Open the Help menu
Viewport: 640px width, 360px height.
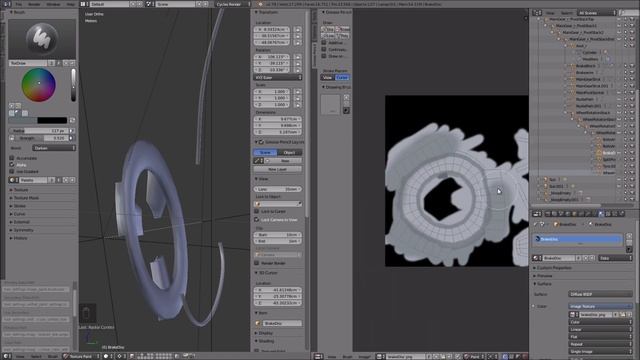(70, 4)
